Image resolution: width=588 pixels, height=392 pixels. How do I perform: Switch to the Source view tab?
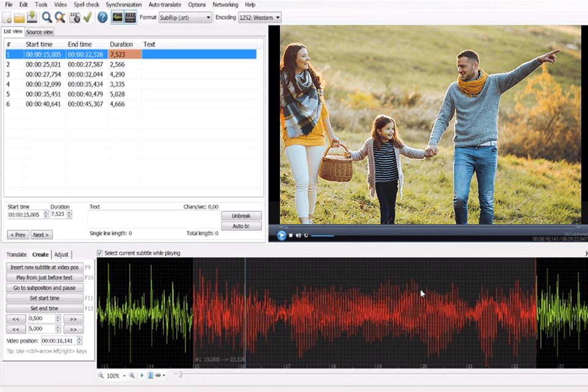pyautogui.click(x=39, y=31)
